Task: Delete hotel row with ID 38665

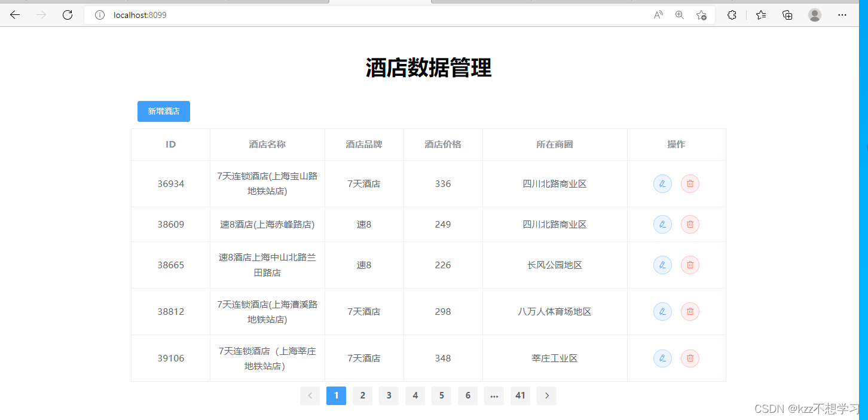Action: [690, 265]
